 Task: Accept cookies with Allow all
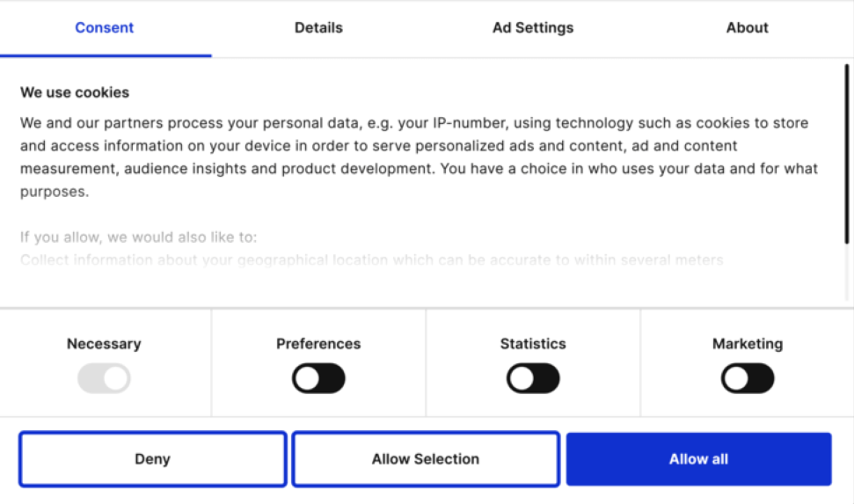(698, 459)
